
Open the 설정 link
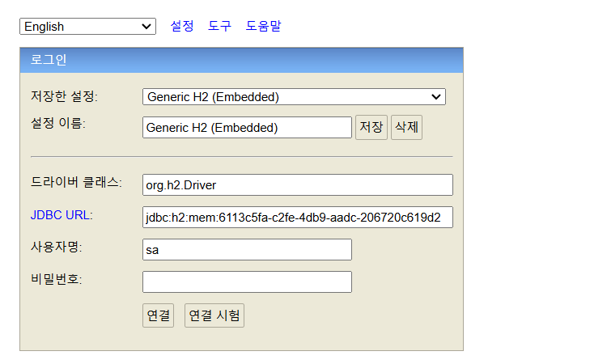coord(182,26)
